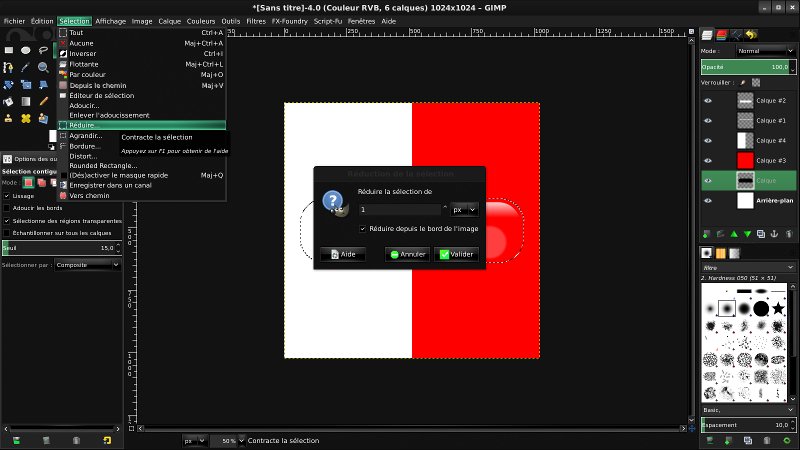Enable Adoucir les bords checkbox
This screenshot has width=800, height=450.
pyautogui.click(x=7, y=208)
